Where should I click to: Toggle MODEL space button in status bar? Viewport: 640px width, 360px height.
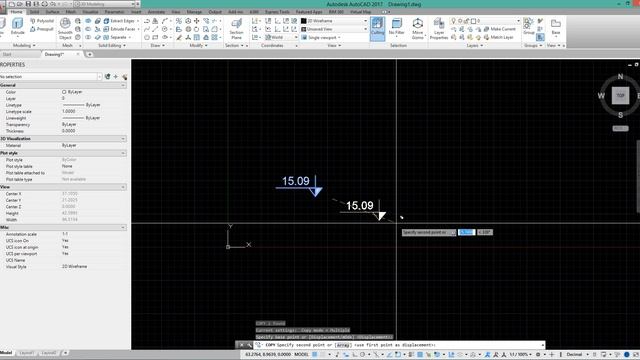[x=302, y=354]
